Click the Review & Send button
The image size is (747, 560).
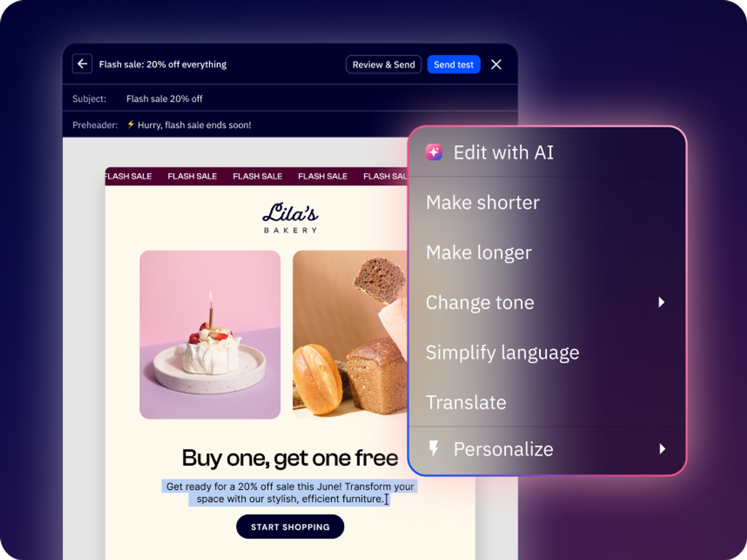pos(384,65)
